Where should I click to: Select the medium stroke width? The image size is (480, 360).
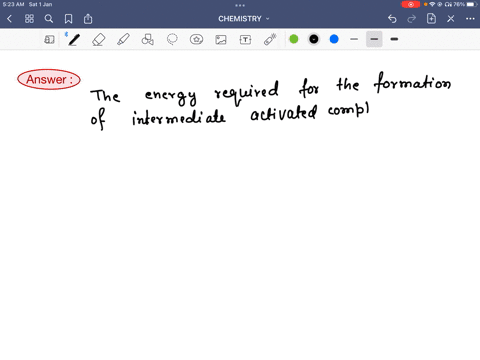click(x=374, y=39)
